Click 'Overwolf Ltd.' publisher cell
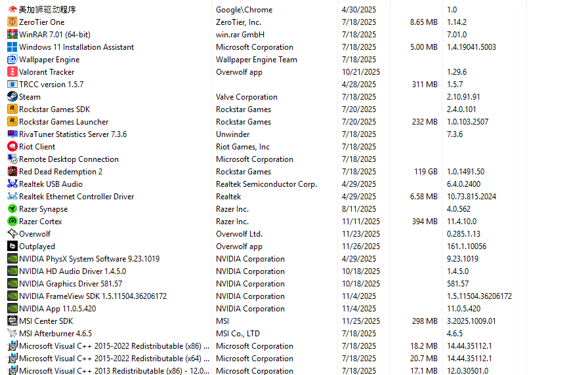 click(240, 234)
